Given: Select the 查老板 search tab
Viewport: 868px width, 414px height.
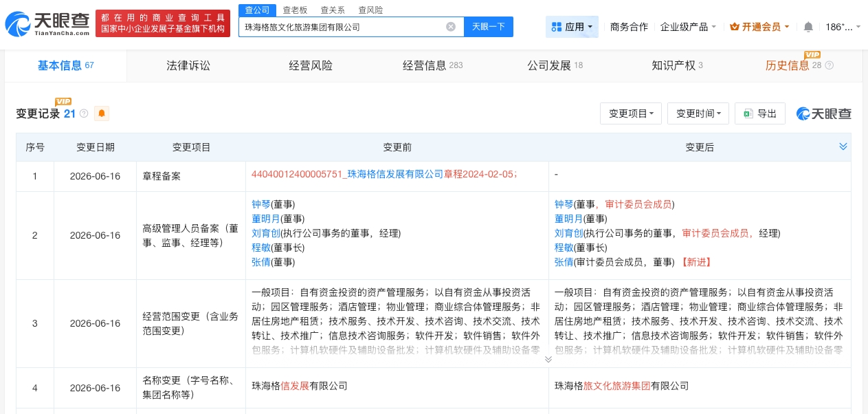Looking at the screenshot, I should [x=296, y=10].
